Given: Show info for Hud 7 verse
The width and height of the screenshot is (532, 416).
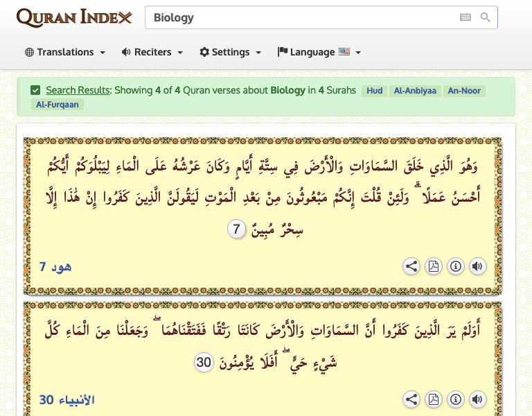Looking at the screenshot, I should [456, 266].
